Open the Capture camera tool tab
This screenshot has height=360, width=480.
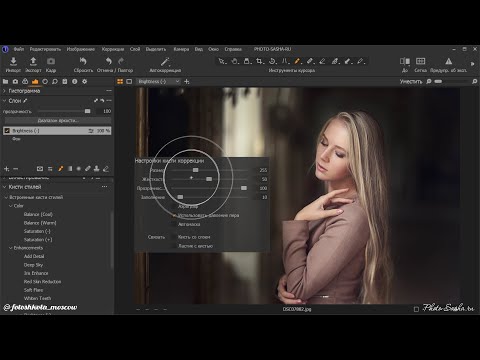[15, 81]
